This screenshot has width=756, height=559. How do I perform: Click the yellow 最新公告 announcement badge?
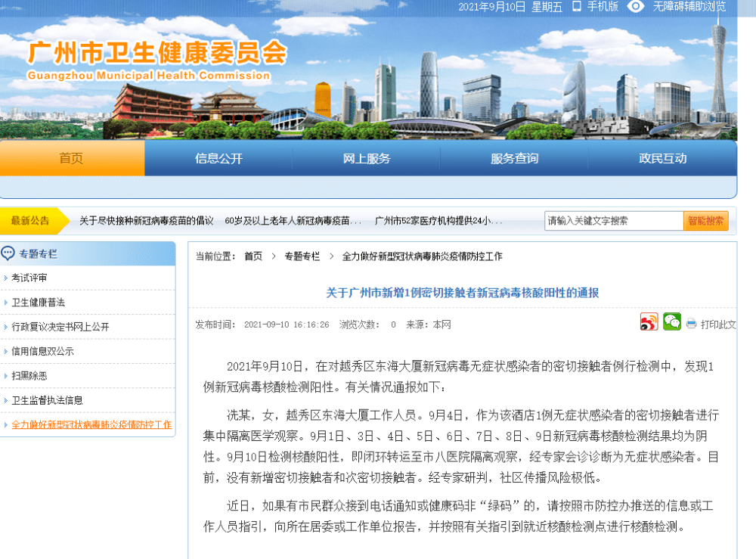click(31, 221)
